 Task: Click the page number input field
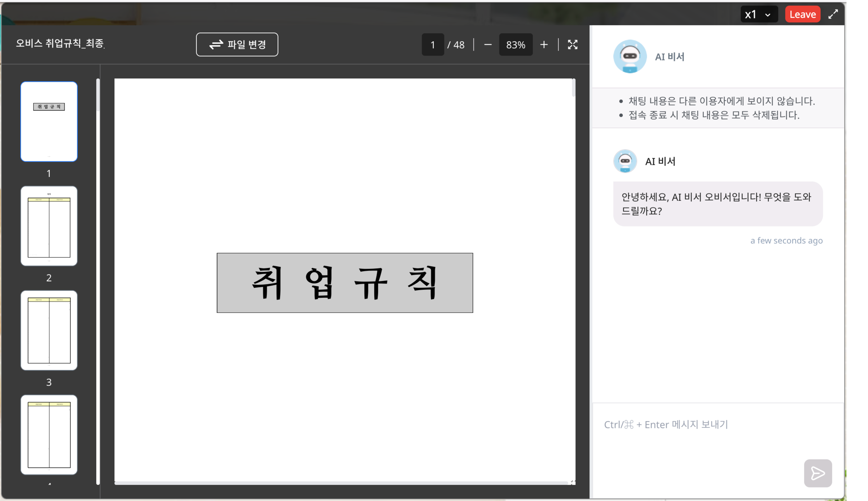click(432, 44)
